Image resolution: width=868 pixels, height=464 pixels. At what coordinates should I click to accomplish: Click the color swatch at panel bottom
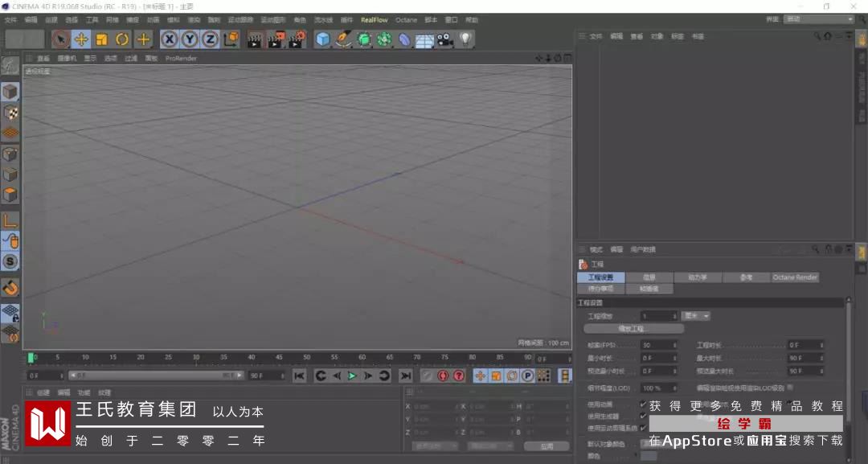click(649, 456)
